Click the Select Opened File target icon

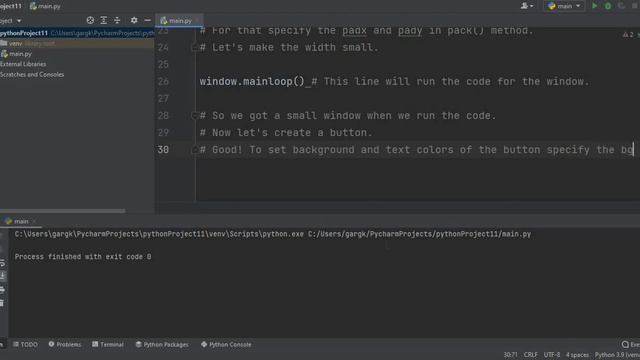[90, 20]
